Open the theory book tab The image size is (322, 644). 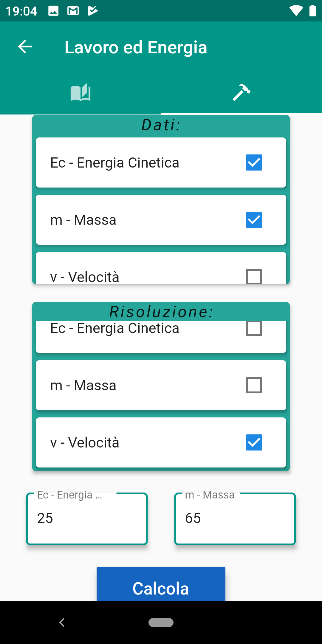point(80,92)
